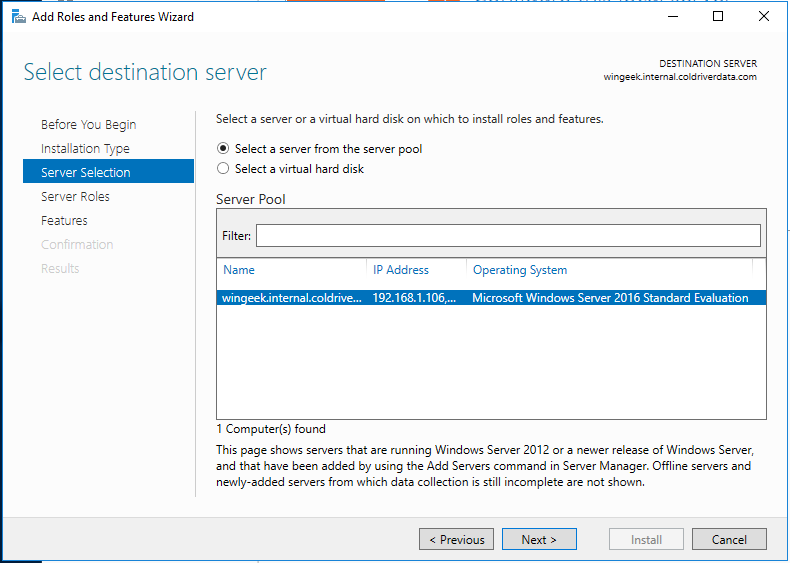The image size is (790, 563).
Task: Open the Installation Type step
Action: click(85, 149)
